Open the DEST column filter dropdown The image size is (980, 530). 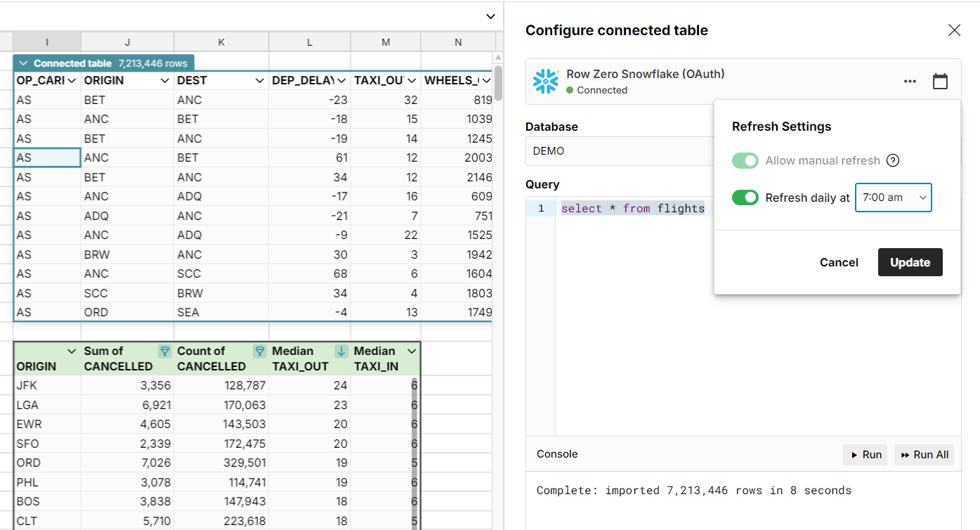260,80
